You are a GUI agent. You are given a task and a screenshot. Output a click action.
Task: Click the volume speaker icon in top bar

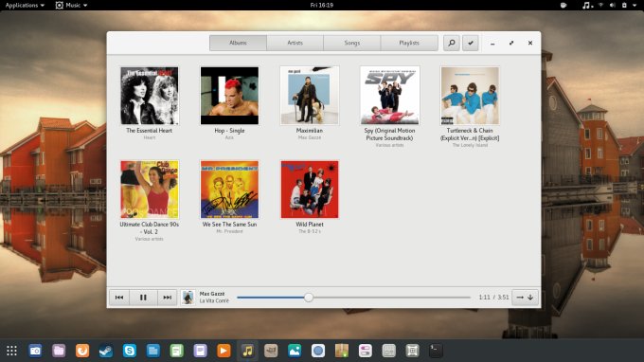pyautogui.click(x=613, y=6)
